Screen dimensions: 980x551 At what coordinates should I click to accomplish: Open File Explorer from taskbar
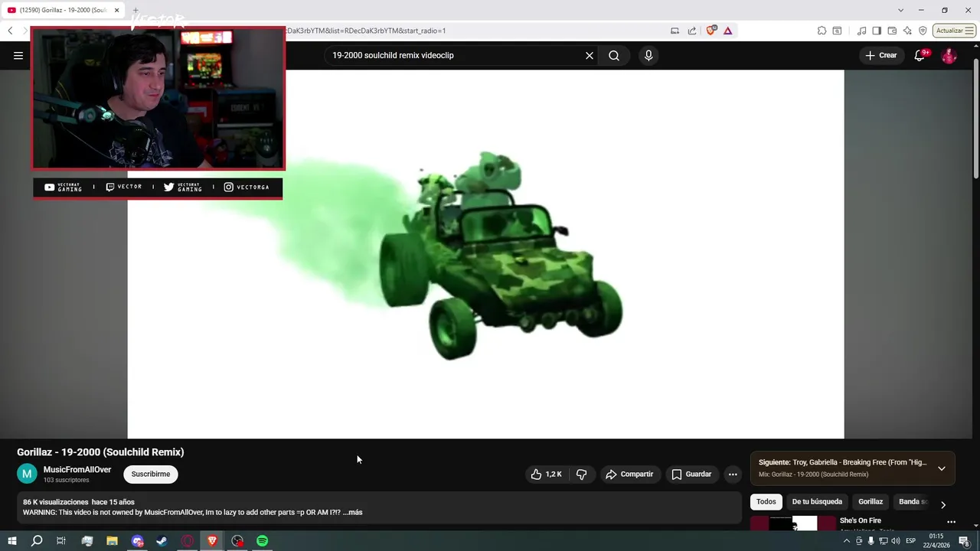112,541
